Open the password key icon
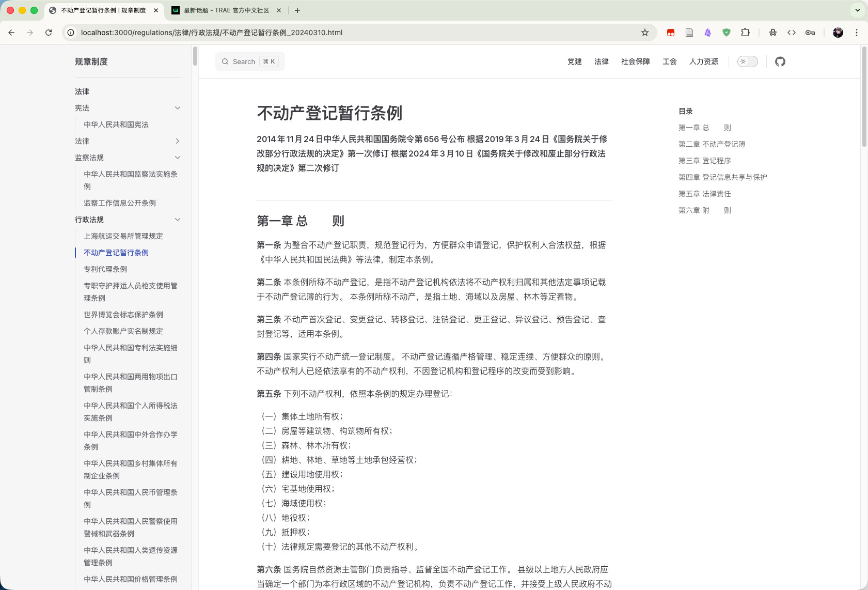 [810, 33]
